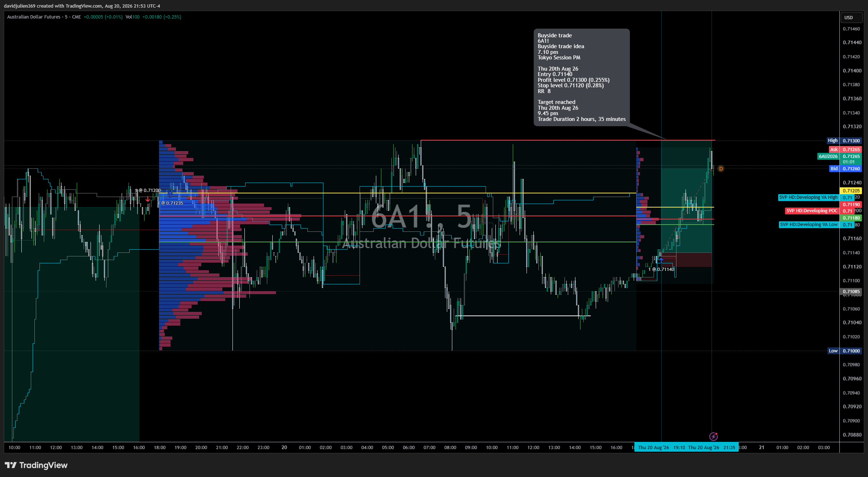Click the 0.71460 price scale value
Image resolution: width=868 pixels, height=477 pixels.
click(x=851, y=29)
